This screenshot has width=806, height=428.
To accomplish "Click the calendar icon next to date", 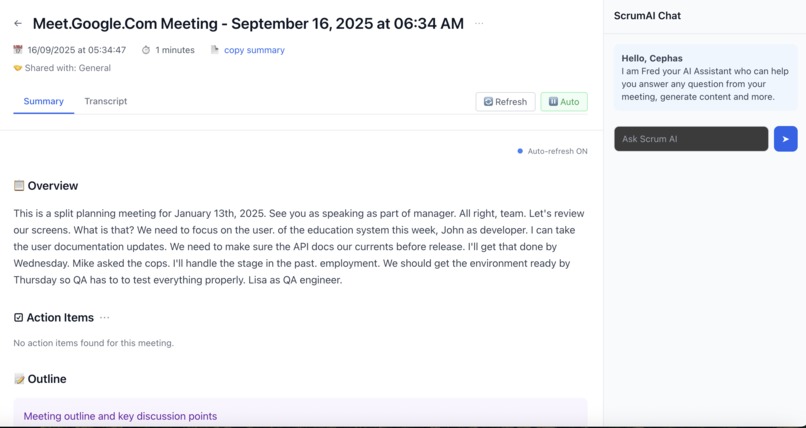I will pyautogui.click(x=18, y=50).
